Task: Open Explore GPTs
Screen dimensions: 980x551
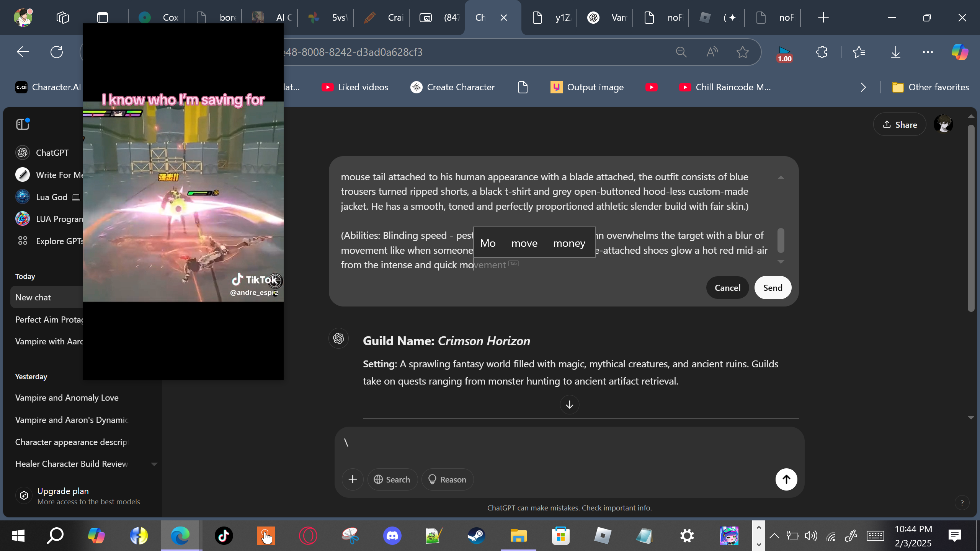Action: [49, 241]
